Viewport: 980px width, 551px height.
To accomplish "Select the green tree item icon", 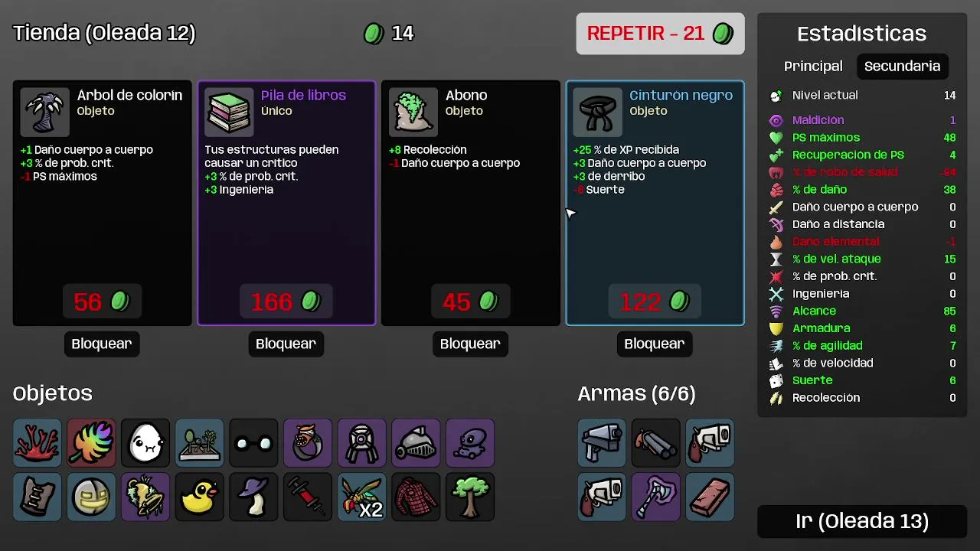I will point(470,497).
